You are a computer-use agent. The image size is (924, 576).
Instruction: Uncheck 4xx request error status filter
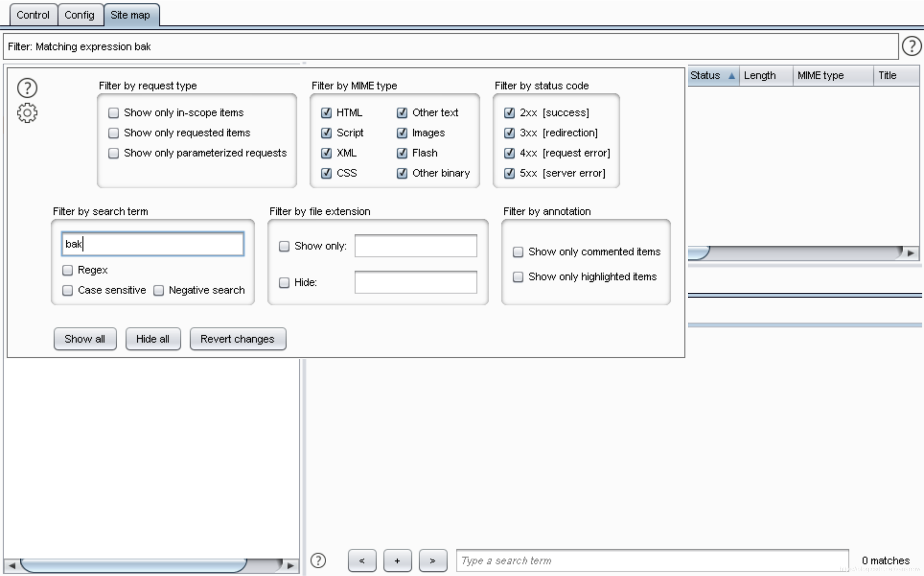pyautogui.click(x=509, y=153)
